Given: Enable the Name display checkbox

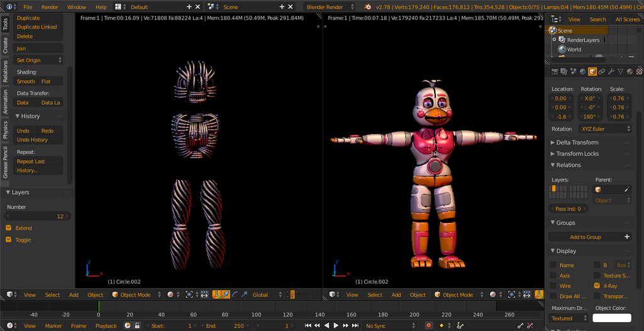Looking at the screenshot, I should point(553,265).
